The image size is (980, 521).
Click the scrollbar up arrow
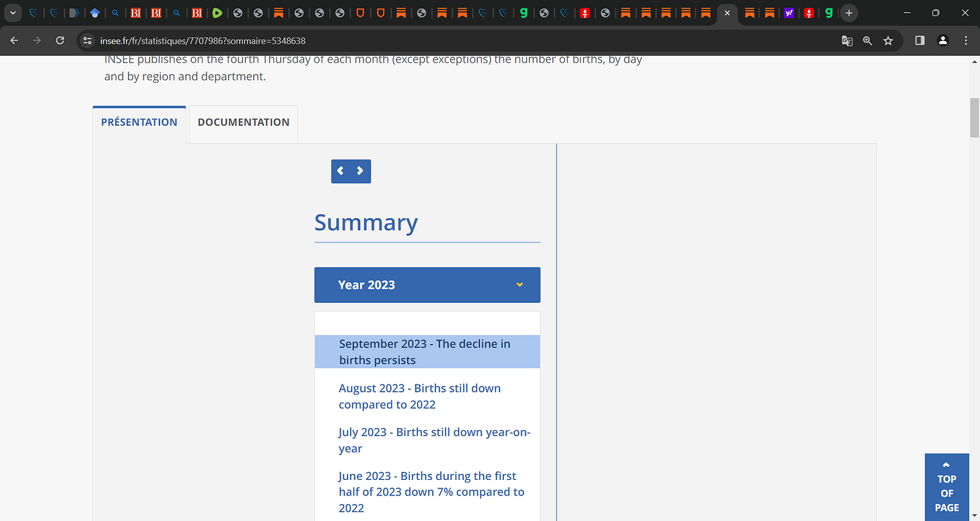(x=974, y=61)
